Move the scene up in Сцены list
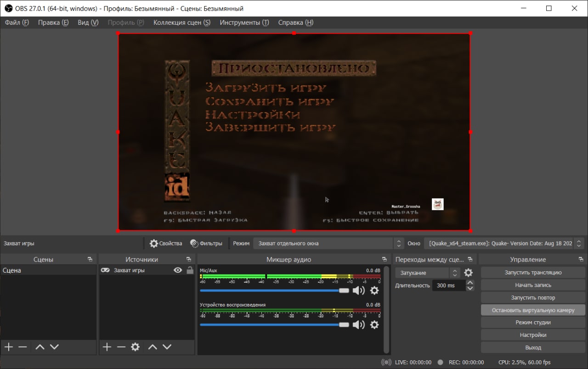 point(40,347)
